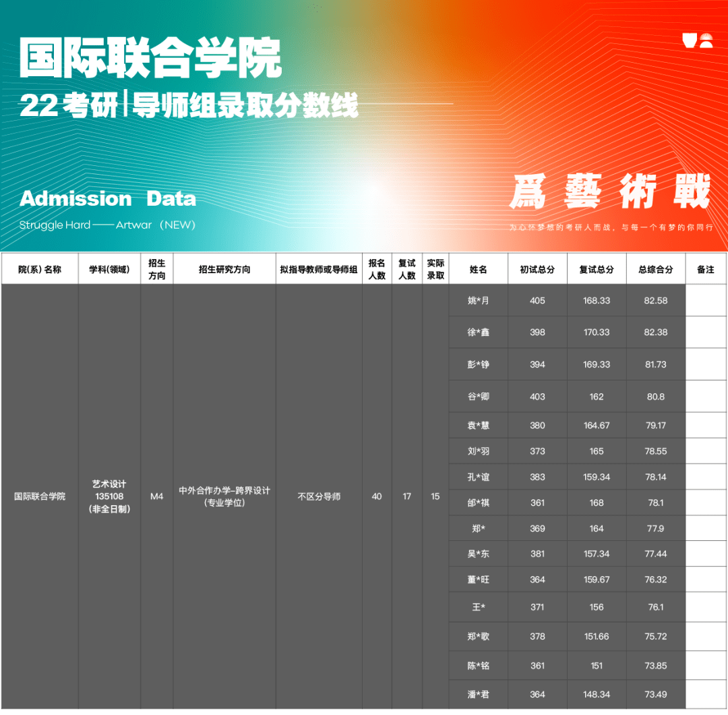Select the 复试总分 value 164.67

(597, 425)
